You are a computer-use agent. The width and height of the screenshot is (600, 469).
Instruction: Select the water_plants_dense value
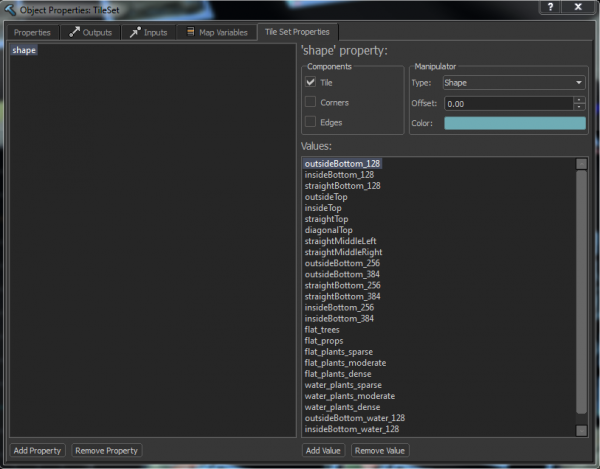(342, 407)
